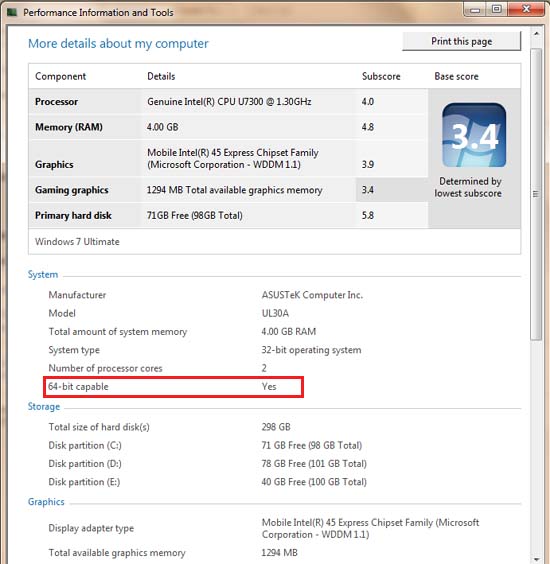Click the 3.4 base score badge
The width and height of the screenshot is (550, 564).
click(x=474, y=135)
